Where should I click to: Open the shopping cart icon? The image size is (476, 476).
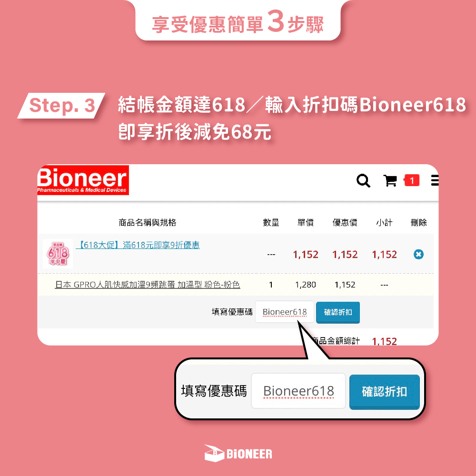coord(390,180)
